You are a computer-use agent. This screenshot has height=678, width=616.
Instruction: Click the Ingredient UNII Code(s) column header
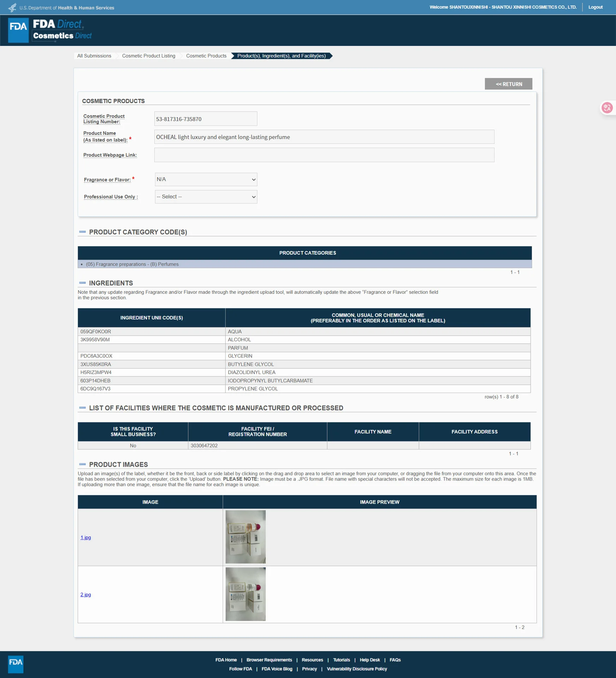151,318
